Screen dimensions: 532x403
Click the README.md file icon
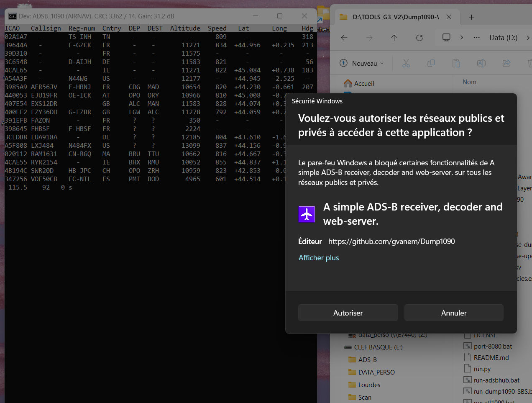[468, 357]
